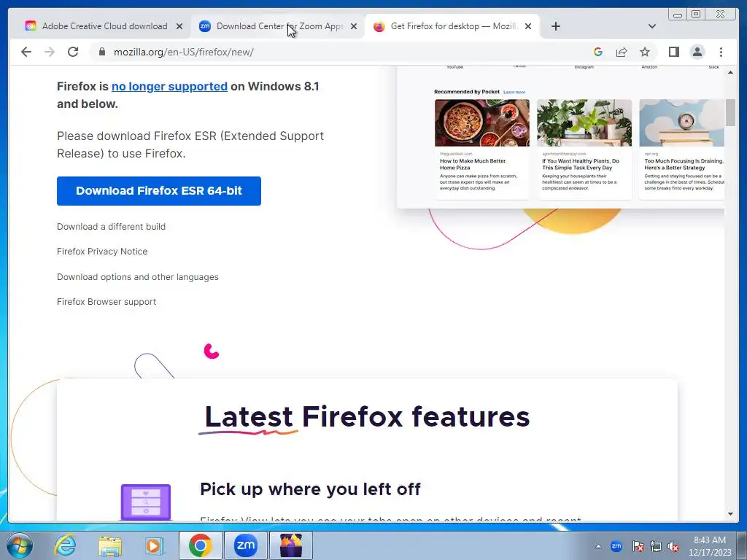The width and height of the screenshot is (747, 560).
Task: Close the Get Firefox tab
Action: (528, 26)
